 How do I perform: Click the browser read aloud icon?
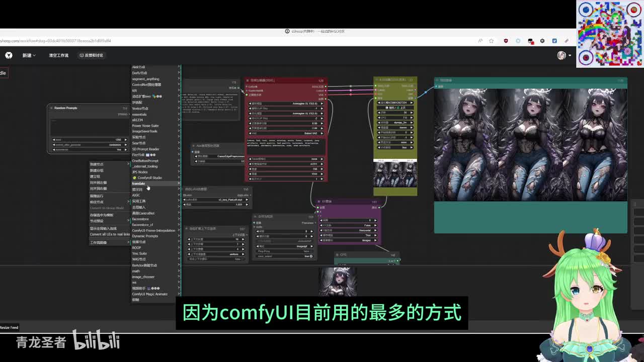(x=480, y=41)
